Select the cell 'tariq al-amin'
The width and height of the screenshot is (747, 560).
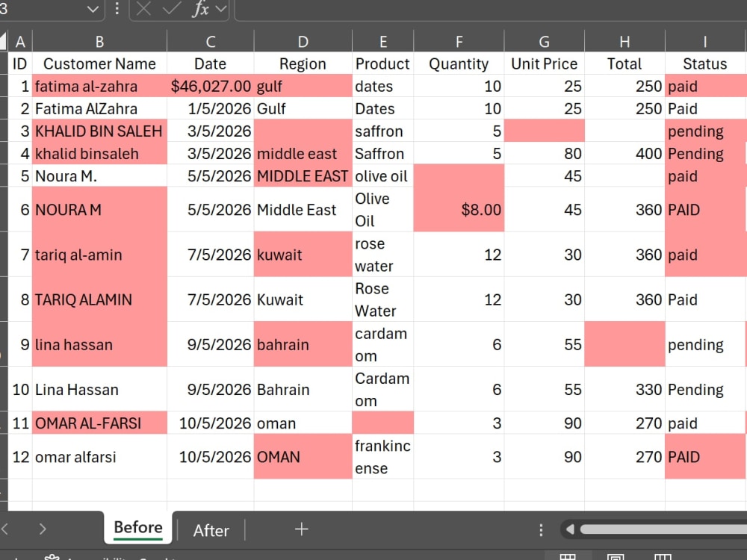click(x=99, y=255)
